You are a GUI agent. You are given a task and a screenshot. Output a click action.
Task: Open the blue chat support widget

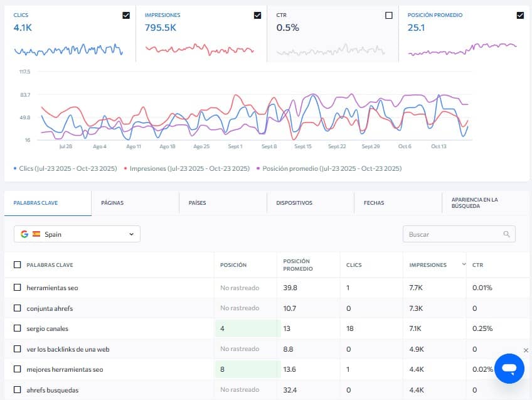tap(509, 368)
